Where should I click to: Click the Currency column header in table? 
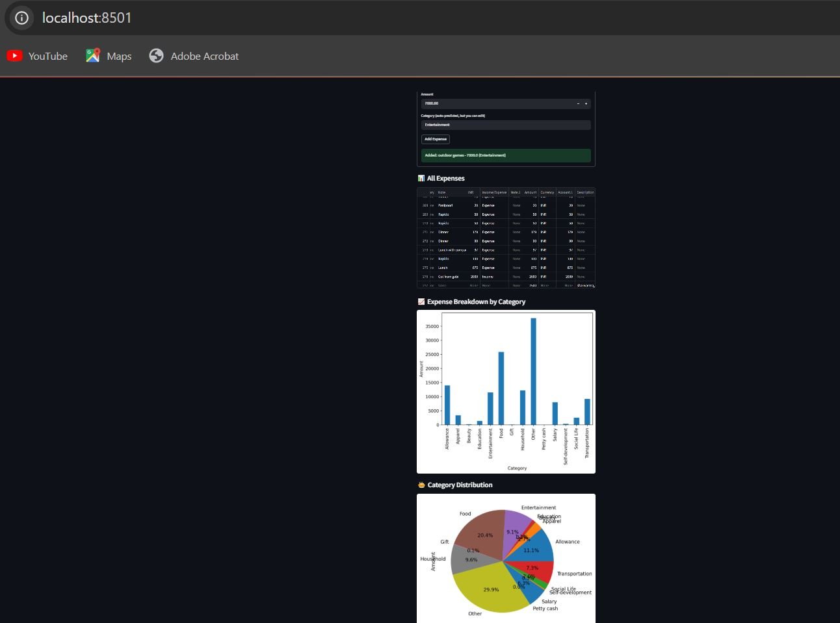click(x=547, y=192)
